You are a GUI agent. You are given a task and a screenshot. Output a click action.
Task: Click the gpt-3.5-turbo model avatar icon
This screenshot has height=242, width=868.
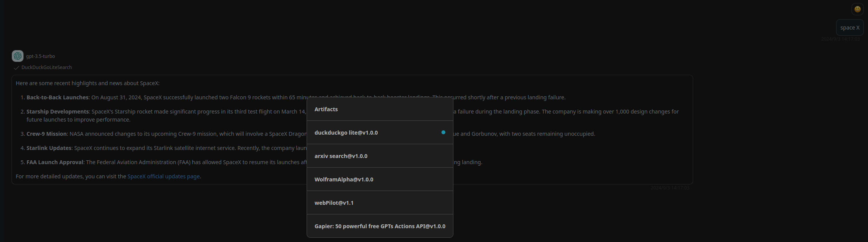[18, 56]
